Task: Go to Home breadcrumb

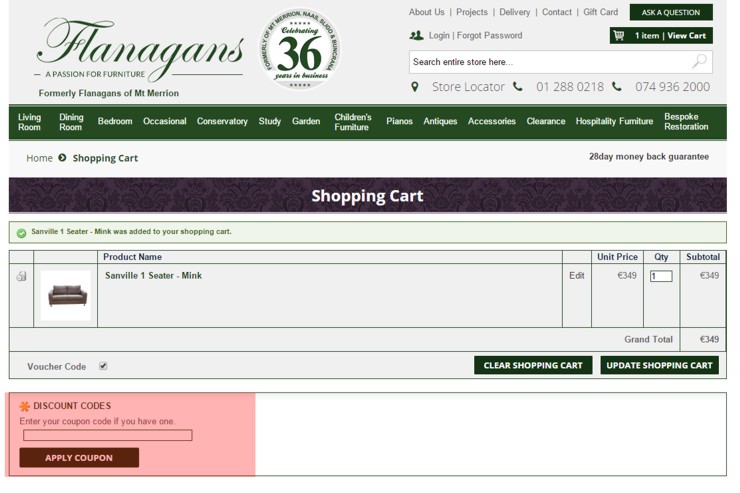Action: [39, 158]
